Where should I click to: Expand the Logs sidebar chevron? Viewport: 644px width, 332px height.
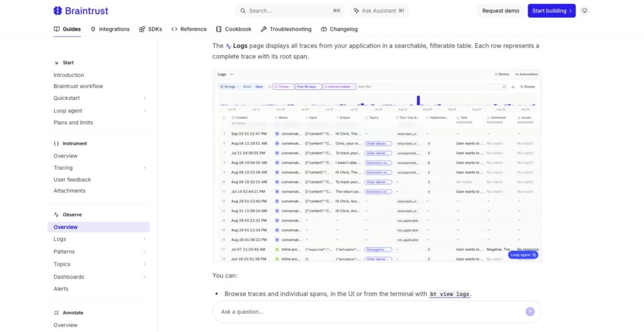(x=145, y=239)
